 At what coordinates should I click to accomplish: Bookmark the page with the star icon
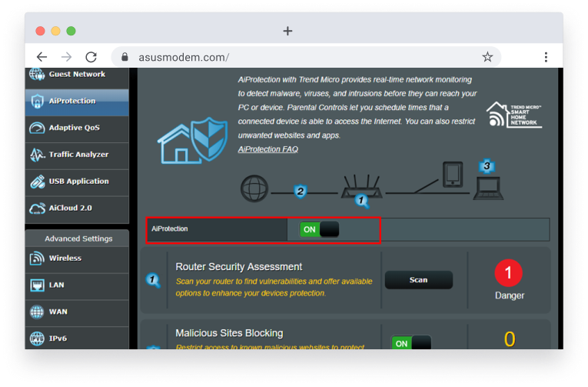(487, 57)
